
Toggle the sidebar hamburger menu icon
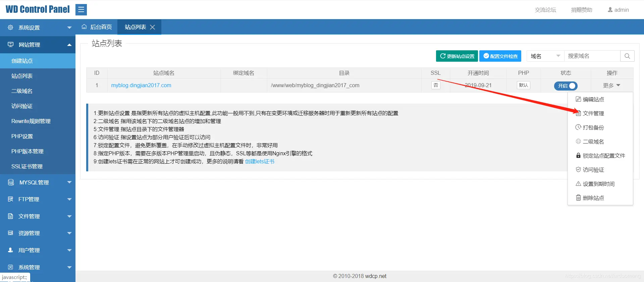pos(81,10)
